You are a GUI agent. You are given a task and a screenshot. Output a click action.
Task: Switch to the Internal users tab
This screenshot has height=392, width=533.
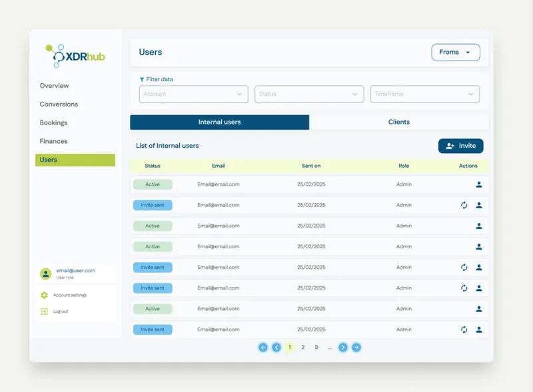[x=220, y=122]
